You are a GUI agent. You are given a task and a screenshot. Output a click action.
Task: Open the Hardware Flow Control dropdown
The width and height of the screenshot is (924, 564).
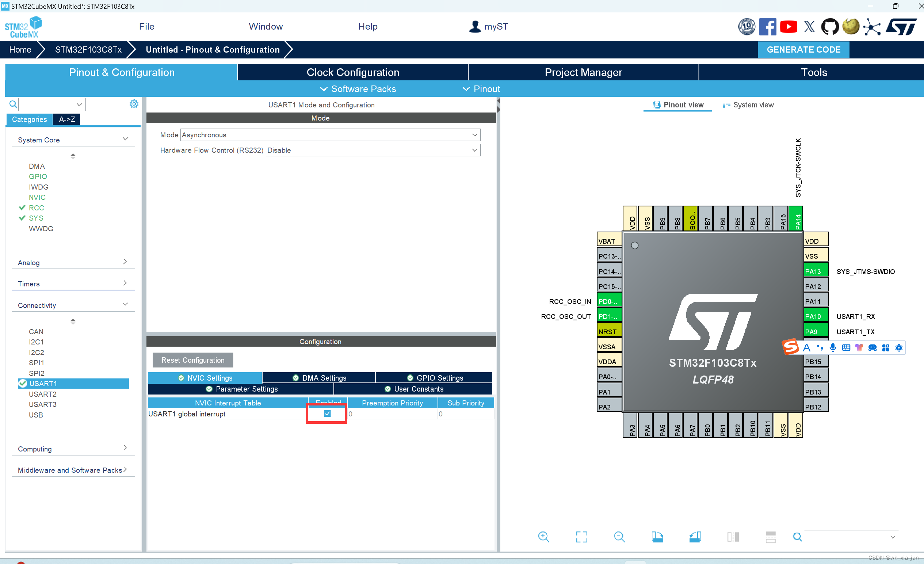pyautogui.click(x=373, y=150)
